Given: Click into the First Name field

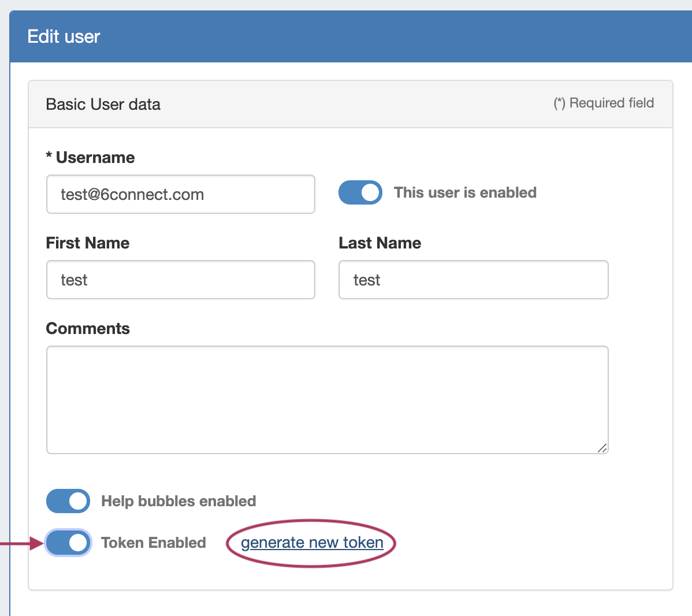Looking at the screenshot, I should tap(180, 280).
